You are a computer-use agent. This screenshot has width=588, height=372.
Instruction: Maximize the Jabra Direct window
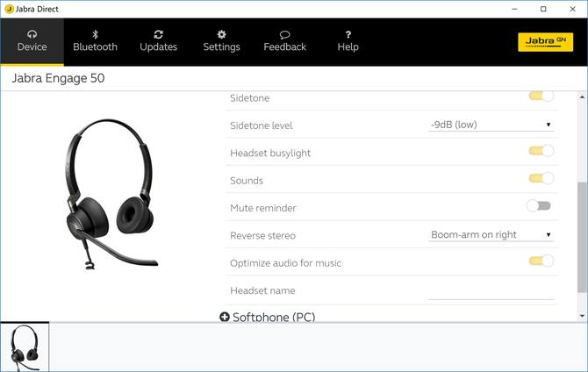543,9
